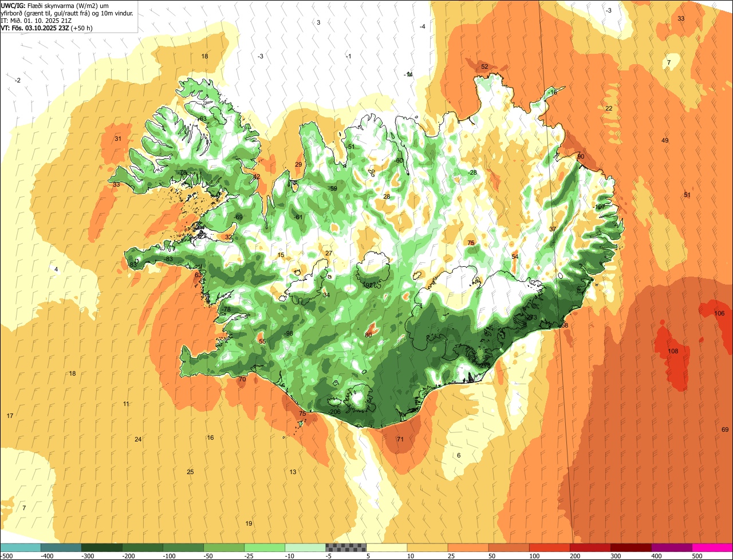Click the '90' value on the northeast coast
This screenshot has height=560, width=733.
[x=581, y=156]
